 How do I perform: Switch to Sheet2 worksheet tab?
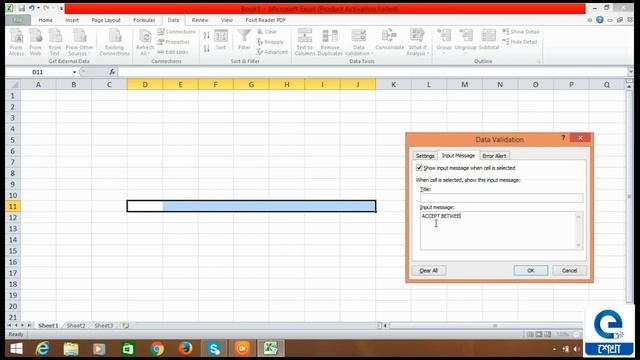pos(76,326)
